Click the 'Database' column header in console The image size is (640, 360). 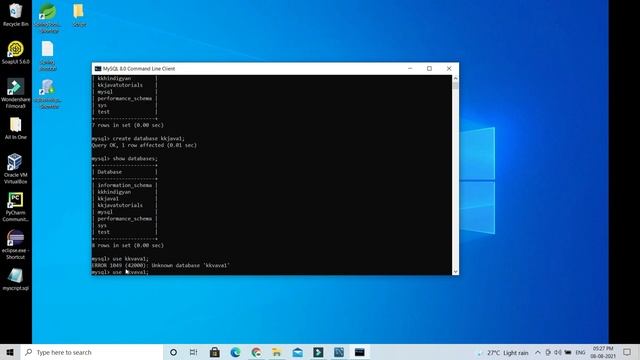[x=109, y=172]
